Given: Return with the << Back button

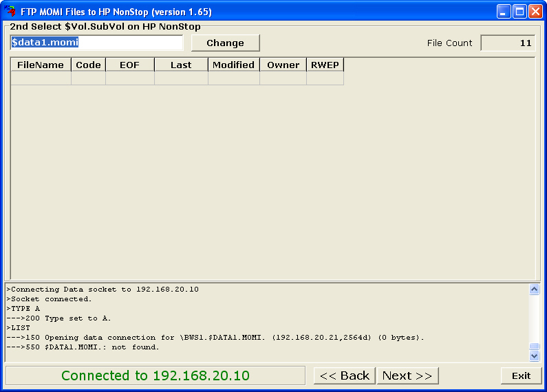Looking at the screenshot, I should tap(344, 375).
